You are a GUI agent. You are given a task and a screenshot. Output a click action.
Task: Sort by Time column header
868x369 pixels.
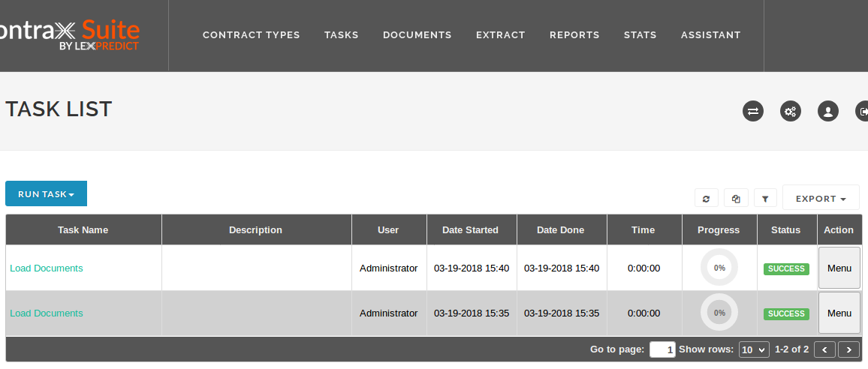click(643, 229)
